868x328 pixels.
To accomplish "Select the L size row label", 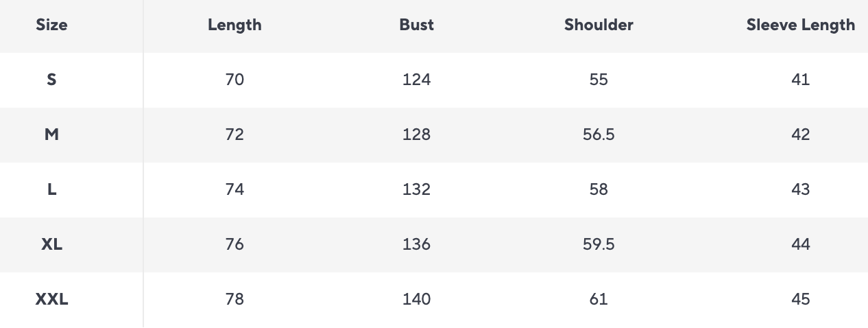I will coord(51,189).
